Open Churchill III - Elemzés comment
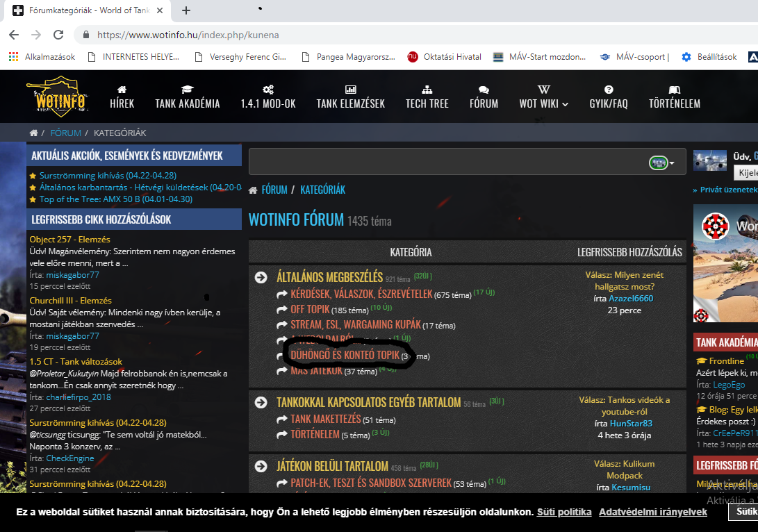 71,301
